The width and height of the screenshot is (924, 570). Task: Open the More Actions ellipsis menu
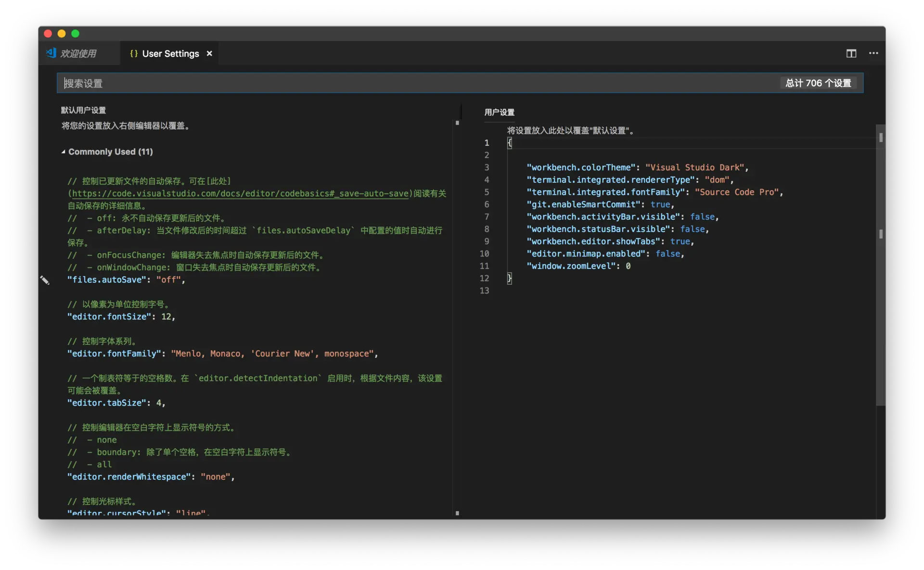(873, 53)
